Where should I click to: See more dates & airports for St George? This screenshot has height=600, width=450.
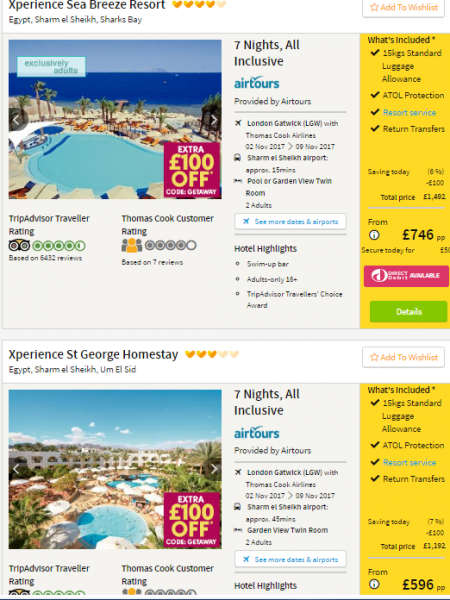tap(290, 559)
